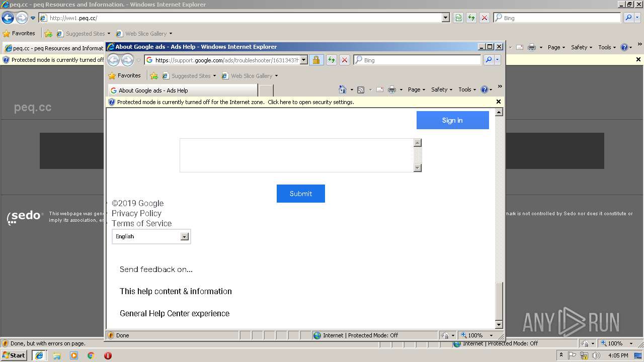Click page scrollbar up arrow in Ads Help
This screenshot has height=362, width=644.
[x=499, y=112]
